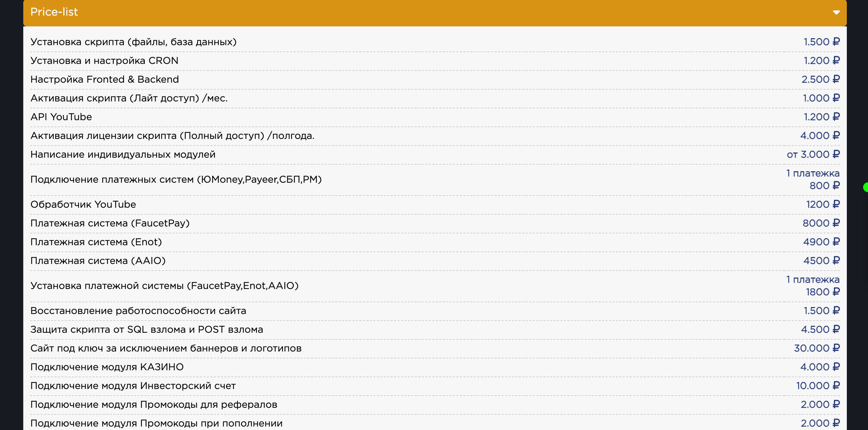The image size is (868, 430).
Task: Click the 2.500 ₽ price value
Action: [820, 80]
